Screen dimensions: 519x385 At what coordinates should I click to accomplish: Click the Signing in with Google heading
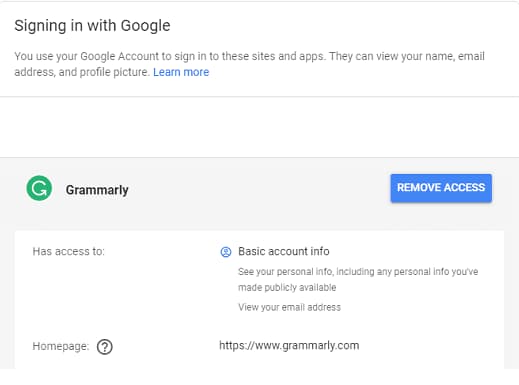click(x=92, y=26)
